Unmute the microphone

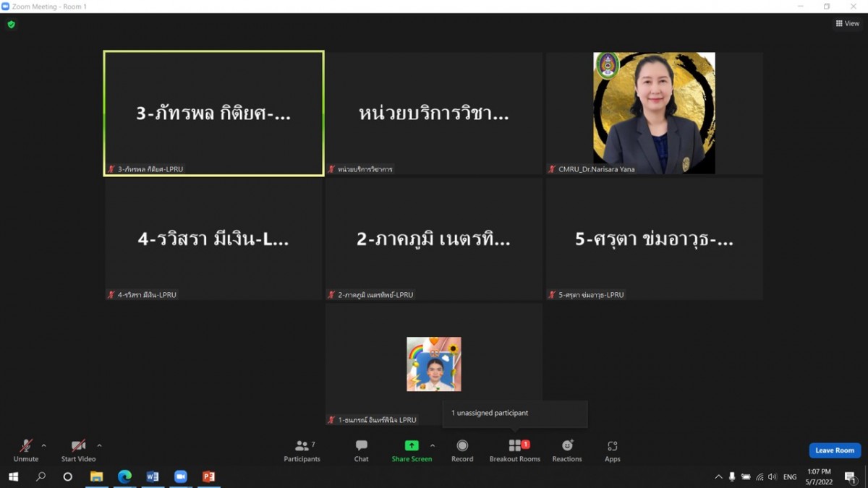coord(25,450)
